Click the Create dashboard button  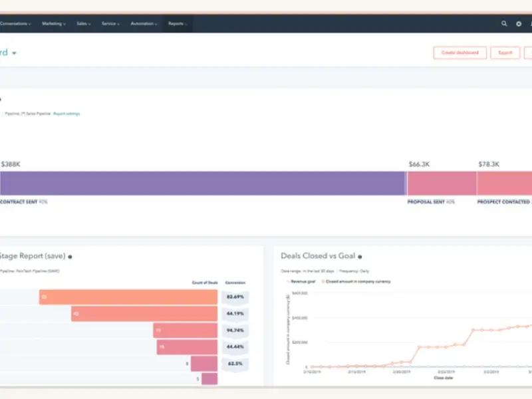point(460,53)
